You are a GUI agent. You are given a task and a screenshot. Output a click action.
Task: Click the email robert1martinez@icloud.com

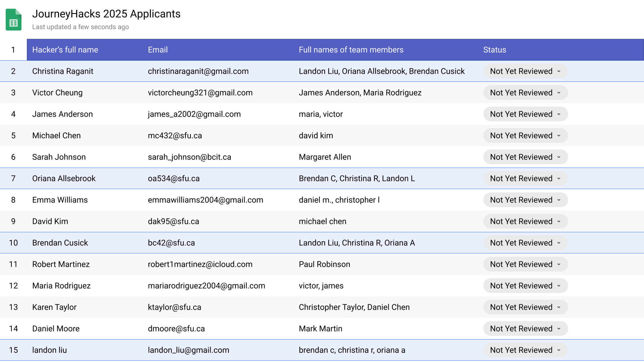coord(200,264)
